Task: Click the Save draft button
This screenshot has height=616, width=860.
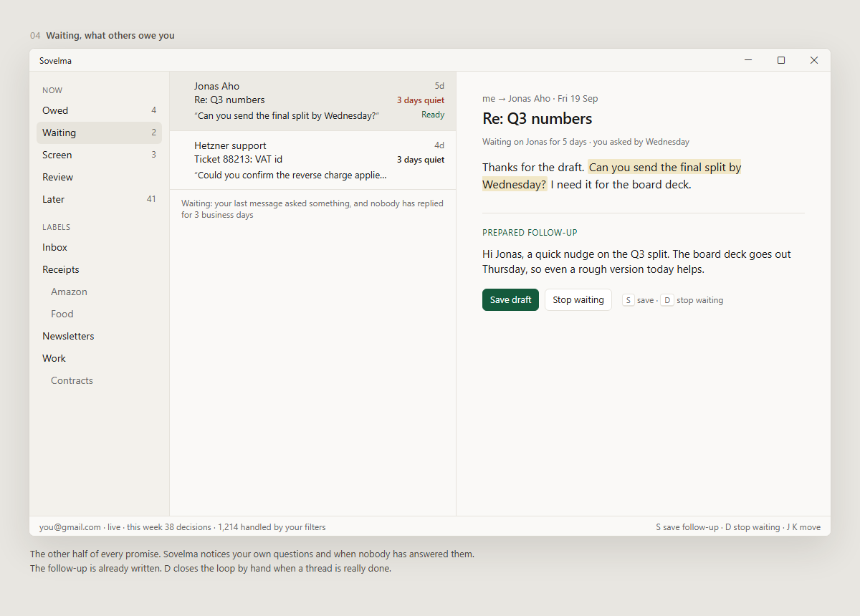Action: click(510, 300)
